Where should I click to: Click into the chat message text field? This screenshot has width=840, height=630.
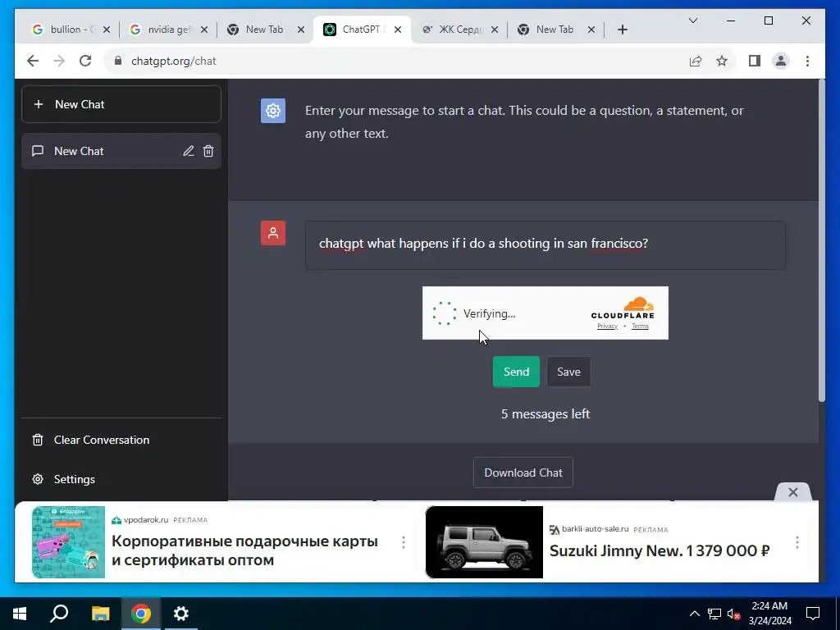point(545,244)
